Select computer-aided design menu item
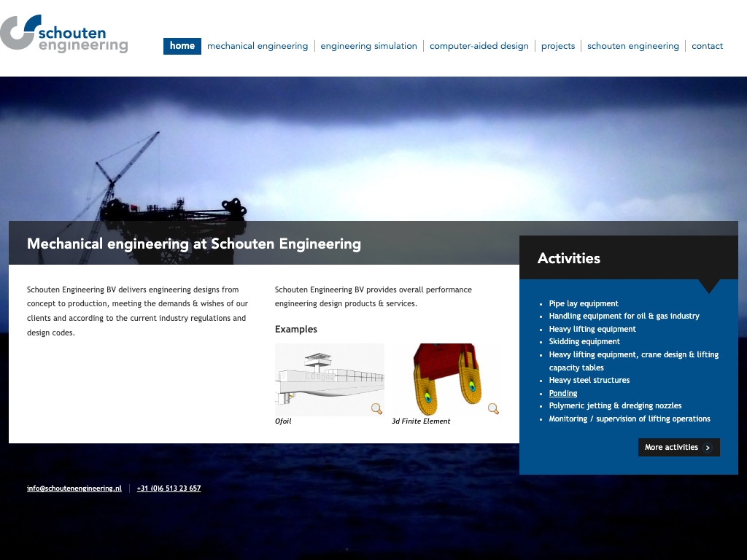747x560 pixels. tap(479, 46)
